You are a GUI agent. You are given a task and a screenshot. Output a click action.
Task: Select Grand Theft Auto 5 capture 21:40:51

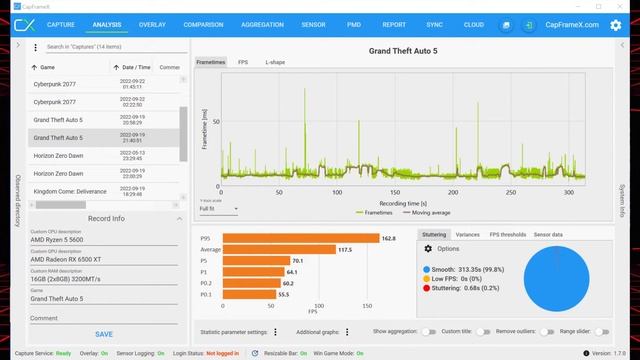[104, 138]
